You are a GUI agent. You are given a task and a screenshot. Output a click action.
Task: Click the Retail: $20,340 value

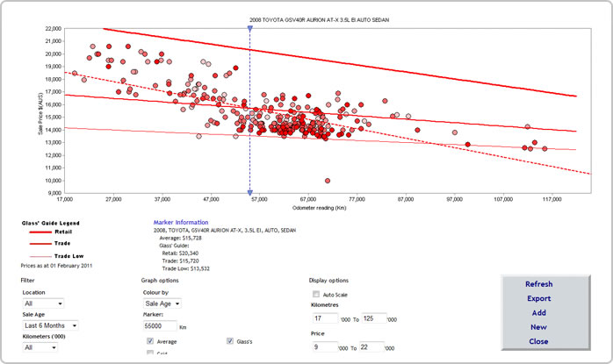point(180,253)
